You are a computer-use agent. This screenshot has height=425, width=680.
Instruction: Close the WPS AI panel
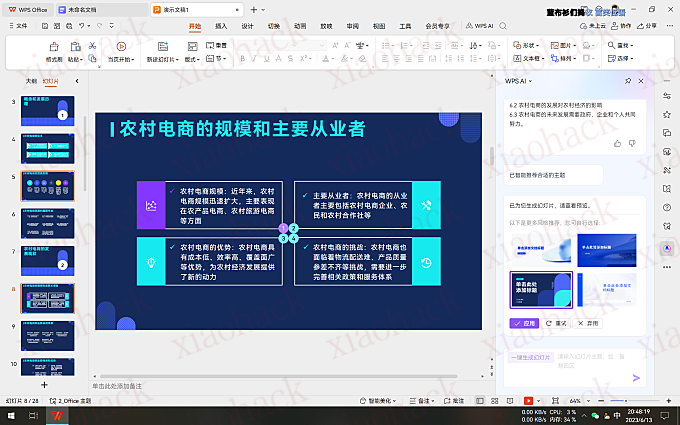coord(641,81)
